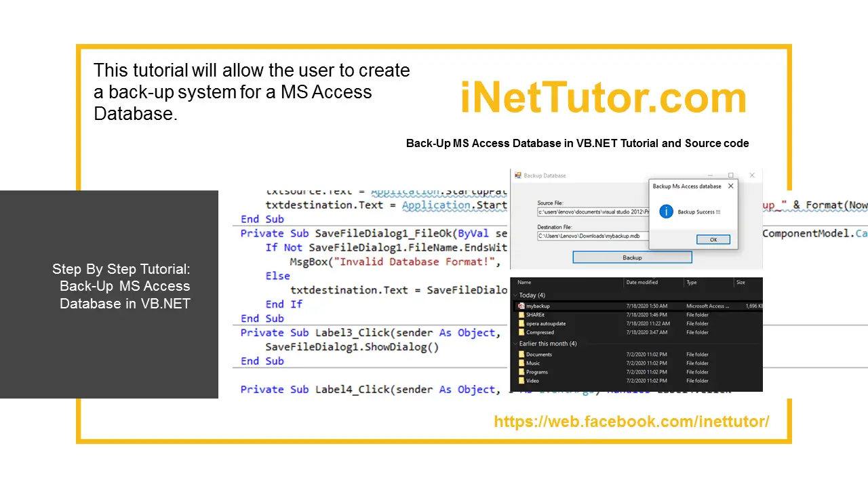Click the blue information icon in message box

pyautogui.click(x=666, y=211)
